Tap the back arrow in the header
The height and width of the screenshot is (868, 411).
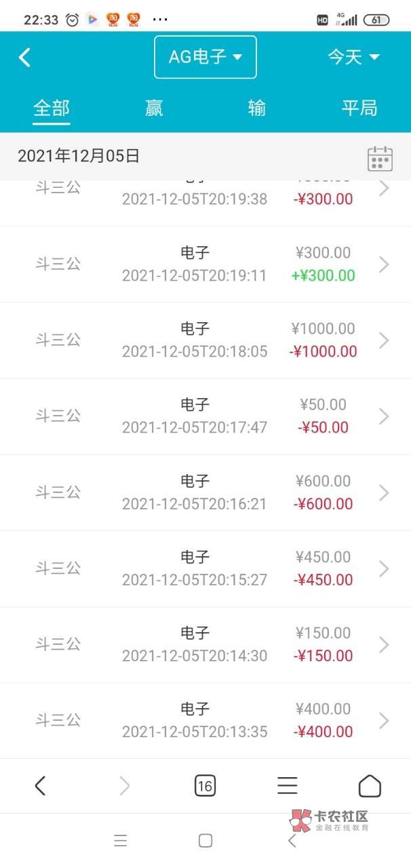[24, 58]
